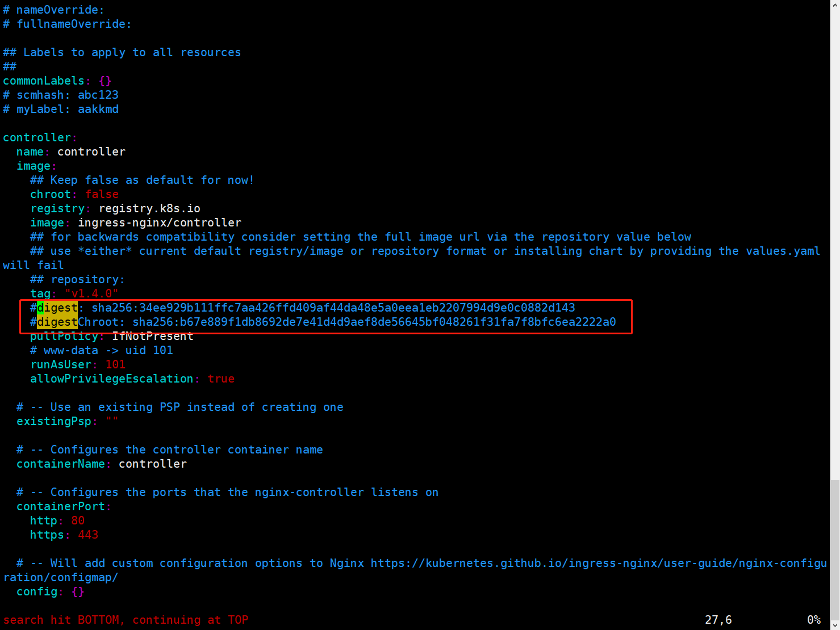Click the '27,6' cursor position indicator
Viewport: 840px width, 630px height.
(x=718, y=620)
